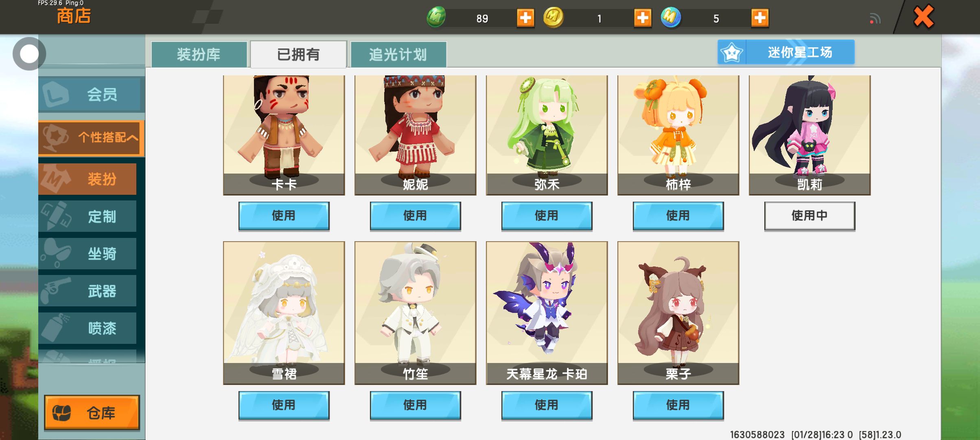Open the 会员 membership section
980x440 pixels.
pos(92,95)
